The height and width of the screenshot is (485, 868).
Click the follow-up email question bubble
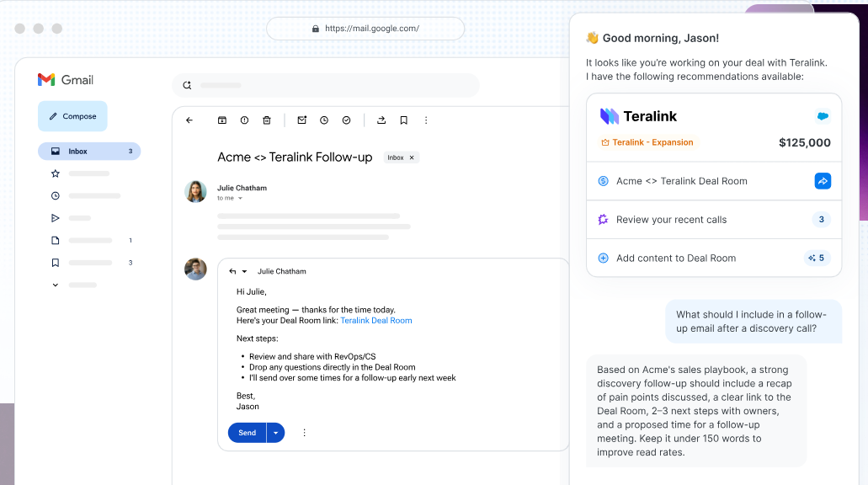[x=754, y=321]
